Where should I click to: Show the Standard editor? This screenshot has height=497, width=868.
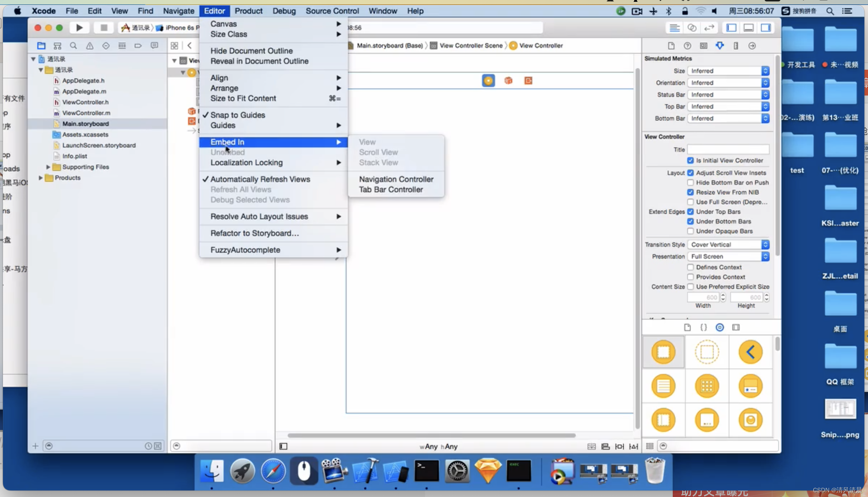pos(675,28)
